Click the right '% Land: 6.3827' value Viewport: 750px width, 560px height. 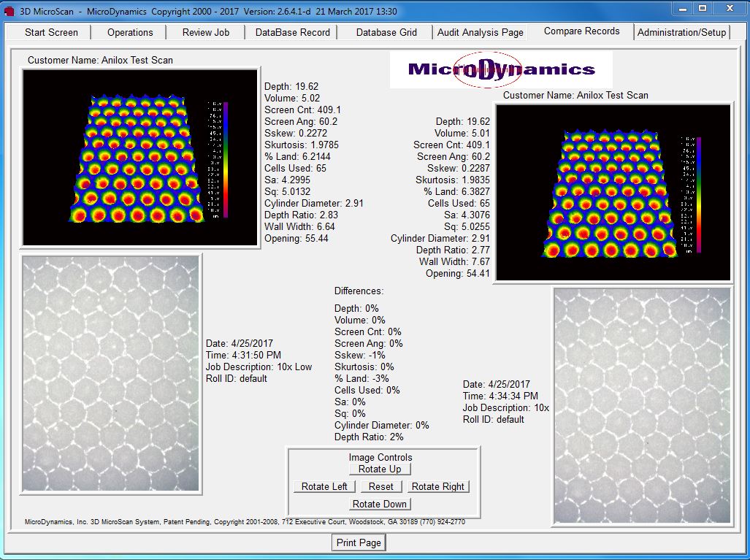pyautogui.click(x=457, y=191)
